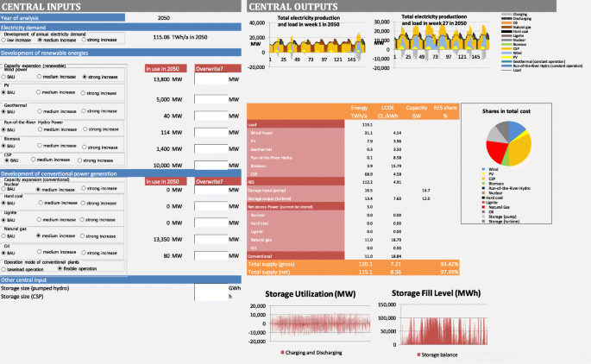Select medium increase for Run-of-the-River Hydro
The image size is (591, 364).
[40, 129]
